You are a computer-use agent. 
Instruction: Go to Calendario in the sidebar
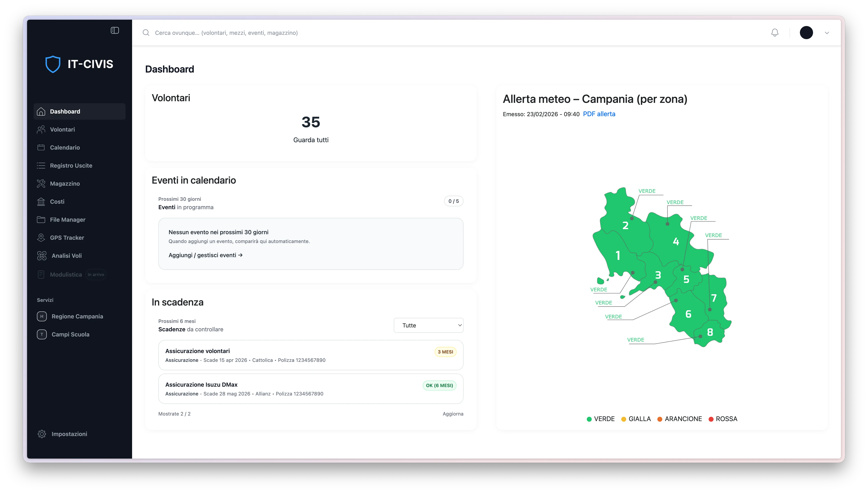coord(80,147)
